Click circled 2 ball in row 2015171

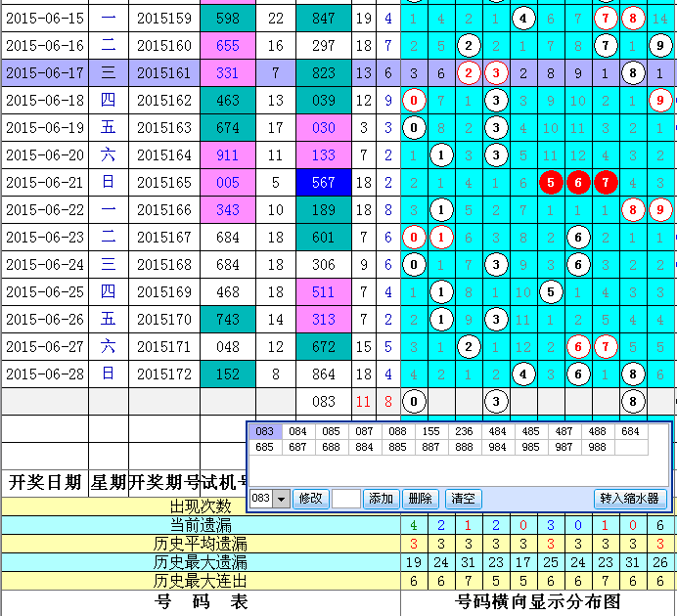coord(469,347)
